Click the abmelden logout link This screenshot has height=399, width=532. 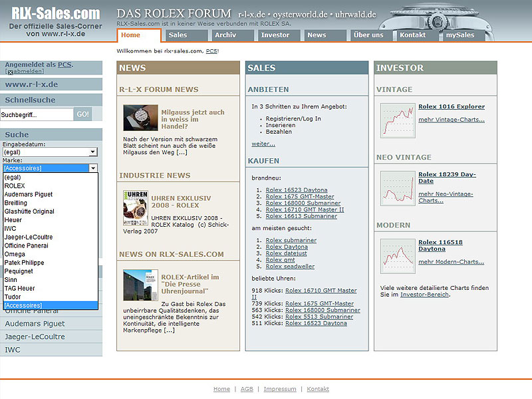[29, 71]
